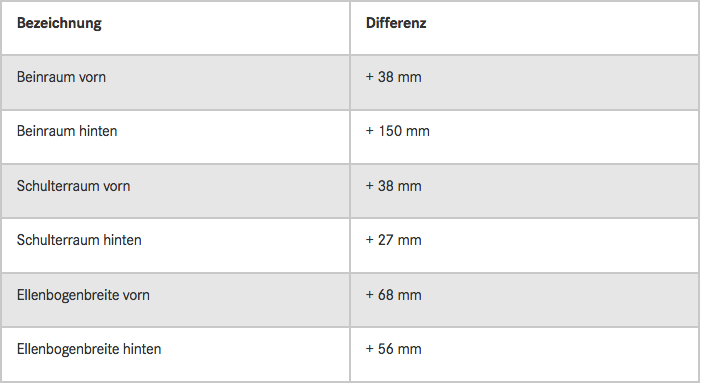Click the + 38 mm value for Schulterraum vorn
Image resolution: width=701 pixels, height=384 pixels.
(x=393, y=186)
